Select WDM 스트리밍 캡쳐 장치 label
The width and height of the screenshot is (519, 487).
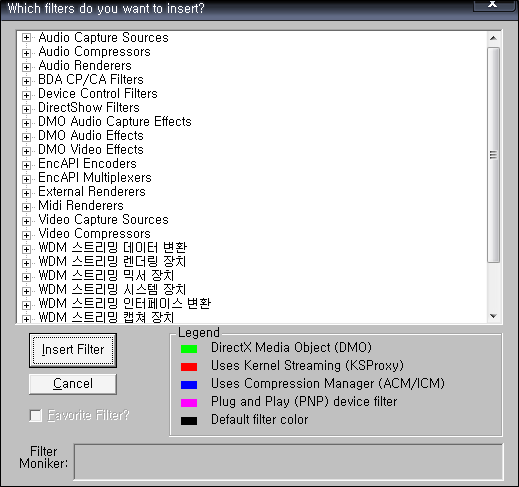tap(106, 317)
